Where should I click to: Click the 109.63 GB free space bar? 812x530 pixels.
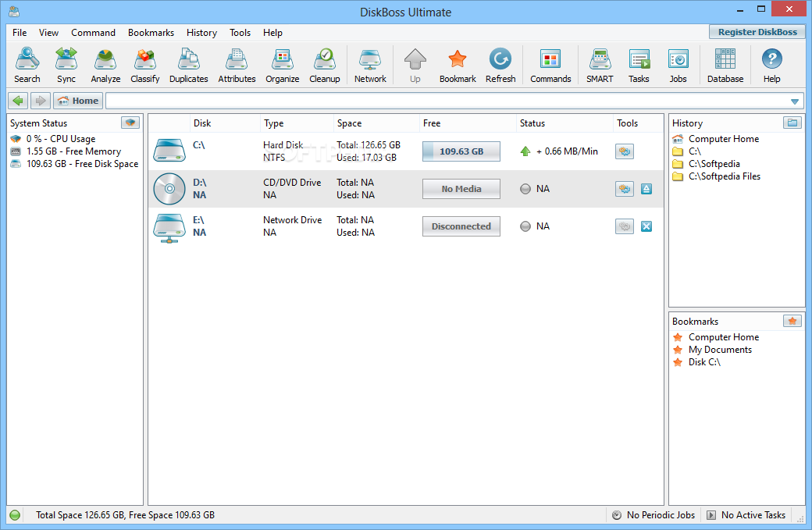461,151
